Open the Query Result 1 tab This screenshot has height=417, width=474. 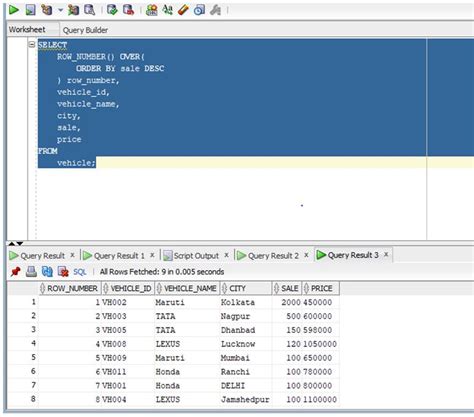click(119, 256)
